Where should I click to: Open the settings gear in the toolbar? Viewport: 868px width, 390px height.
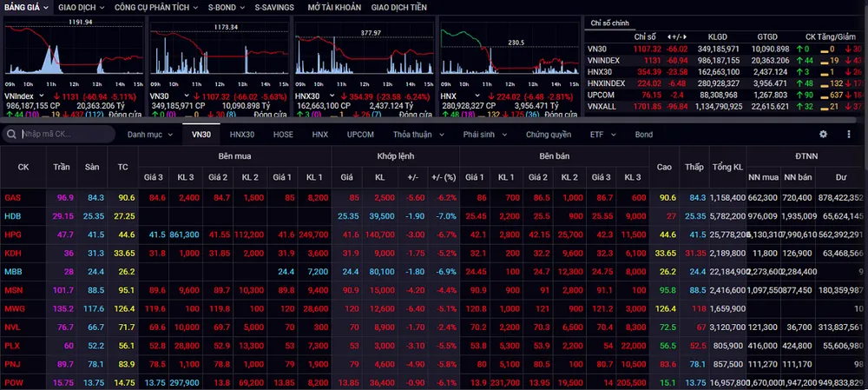coord(824,135)
